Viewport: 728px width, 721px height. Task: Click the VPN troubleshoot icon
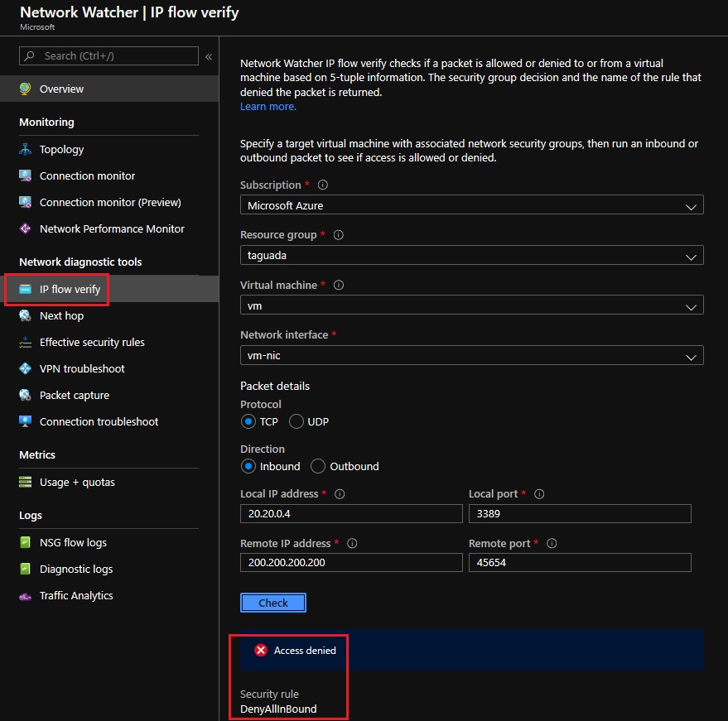[x=25, y=369]
